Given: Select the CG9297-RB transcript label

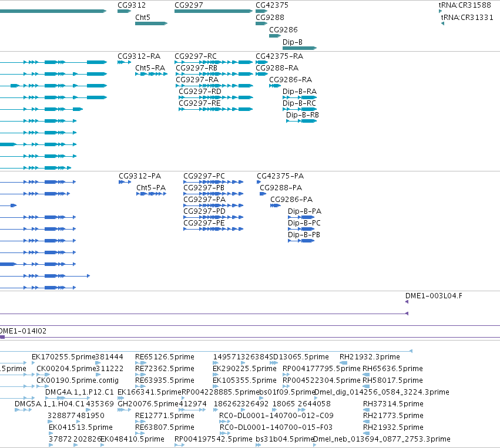Looking at the screenshot, I should point(196,68).
